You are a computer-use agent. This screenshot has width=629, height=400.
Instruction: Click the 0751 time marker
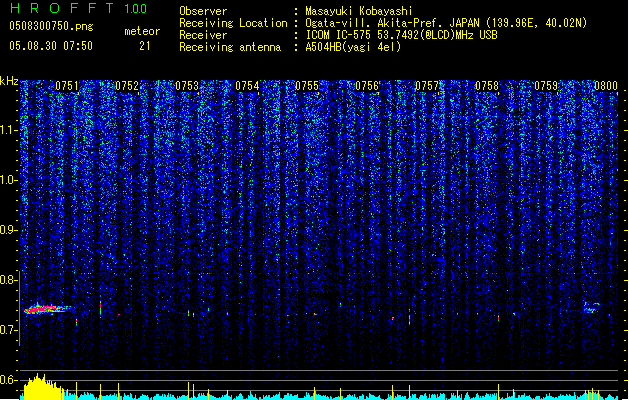click(x=67, y=86)
